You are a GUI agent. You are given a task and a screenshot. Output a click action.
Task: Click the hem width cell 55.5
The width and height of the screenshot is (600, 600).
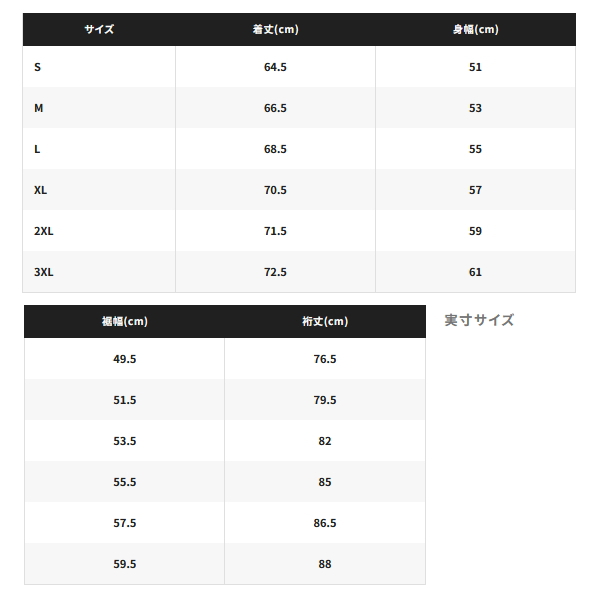(x=124, y=482)
